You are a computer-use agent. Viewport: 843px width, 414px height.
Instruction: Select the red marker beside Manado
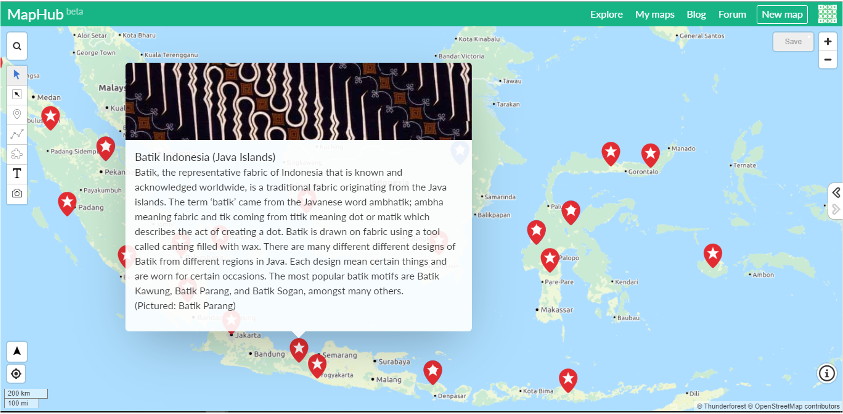click(651, 155)
